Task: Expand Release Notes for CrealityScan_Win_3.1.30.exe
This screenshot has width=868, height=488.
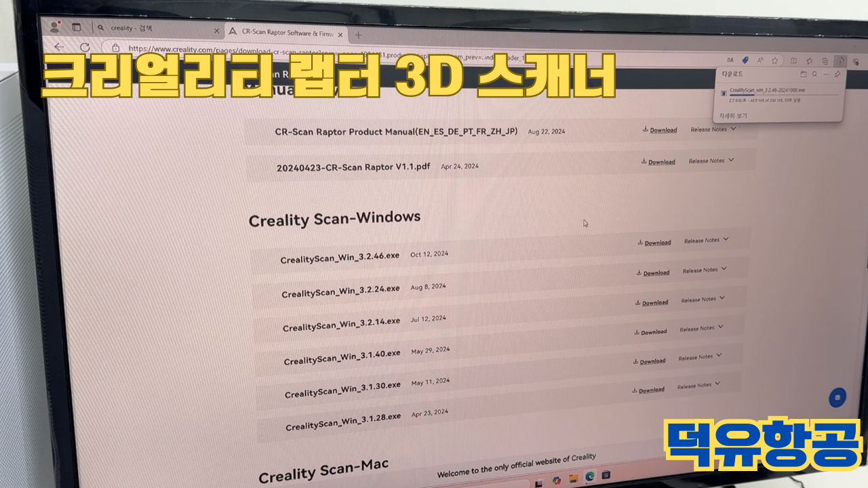Action: pos(701,357)
